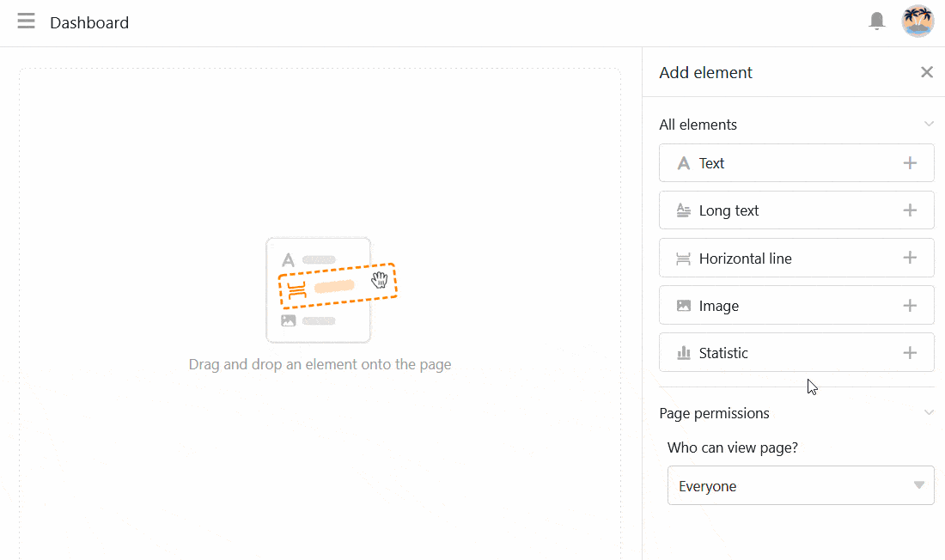Screen dimensions: 945x560
Task: Click the Dashboard page title
Action: [89, 22]
